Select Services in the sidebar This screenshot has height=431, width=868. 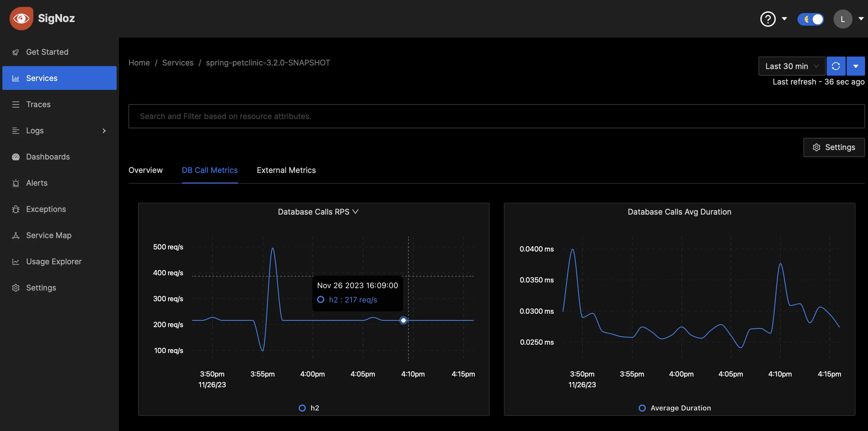point(59,78)
